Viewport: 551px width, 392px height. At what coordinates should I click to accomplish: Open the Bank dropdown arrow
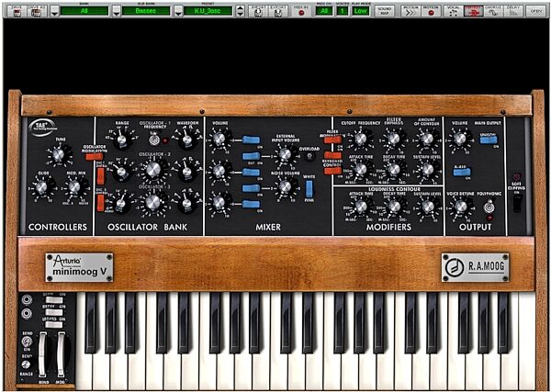coord(54,12)
